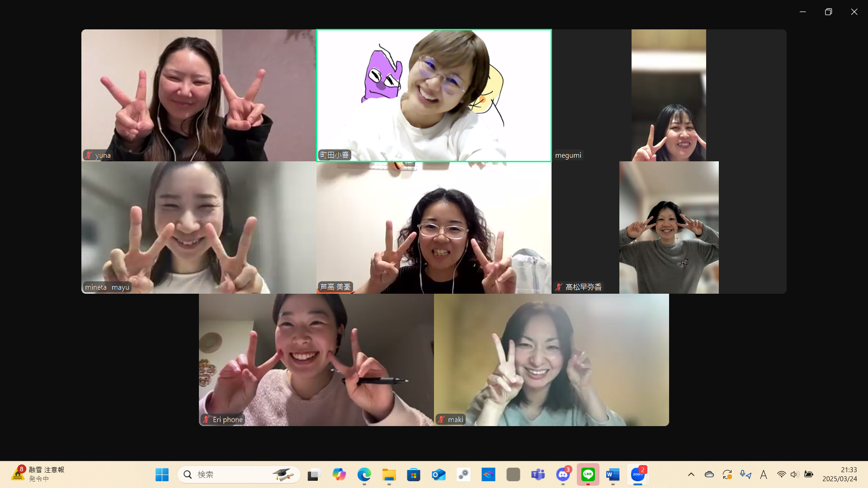868x488 pixels.
Task: Select 町田小春 active speaker video
Action: pos(434,95)
